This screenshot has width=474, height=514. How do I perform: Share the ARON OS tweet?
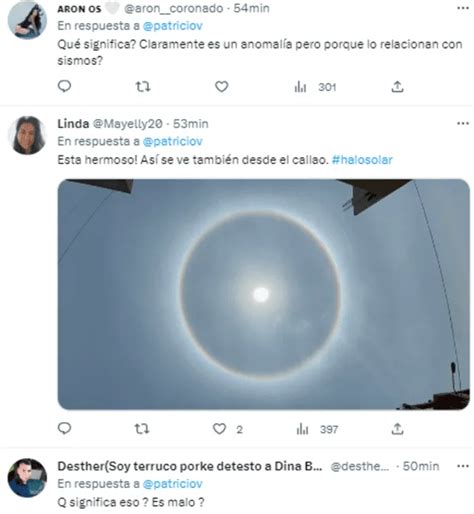point(397,87)
